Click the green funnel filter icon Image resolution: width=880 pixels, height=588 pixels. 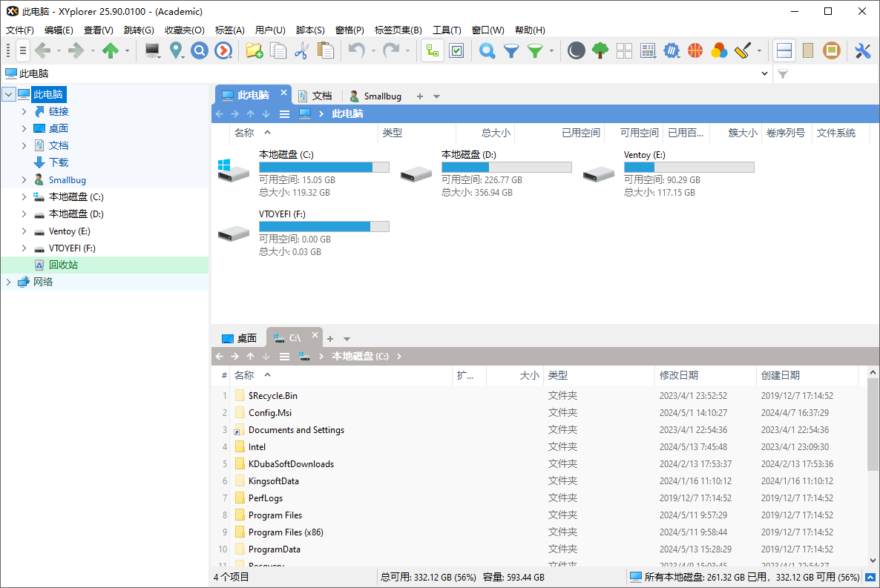(x=536, y=51)
